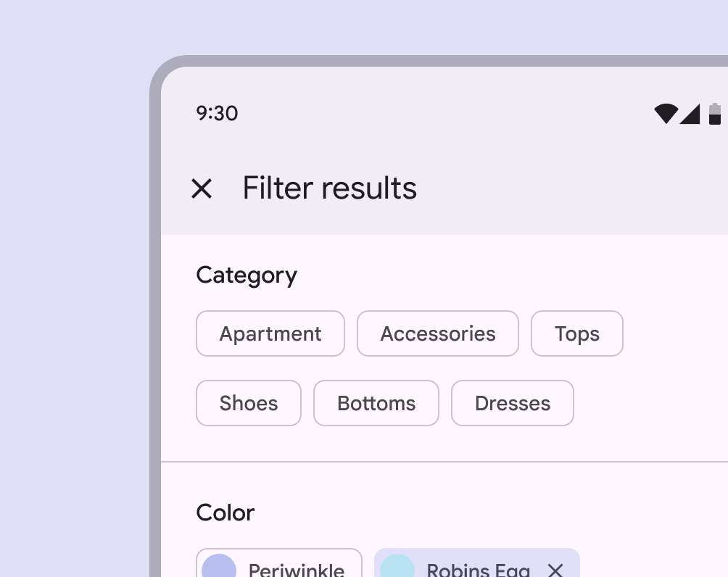Toggle the Shoes filter chip

point(249,403)
